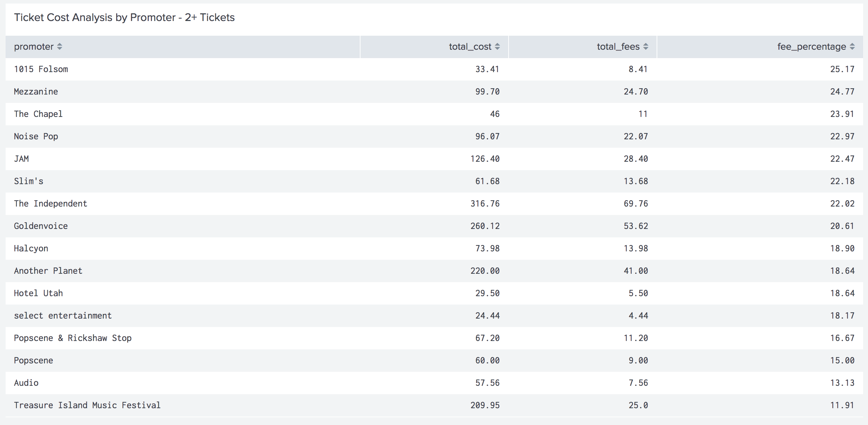
Task: Select total fees value 8.41
Action: click(x=638, y=69)
